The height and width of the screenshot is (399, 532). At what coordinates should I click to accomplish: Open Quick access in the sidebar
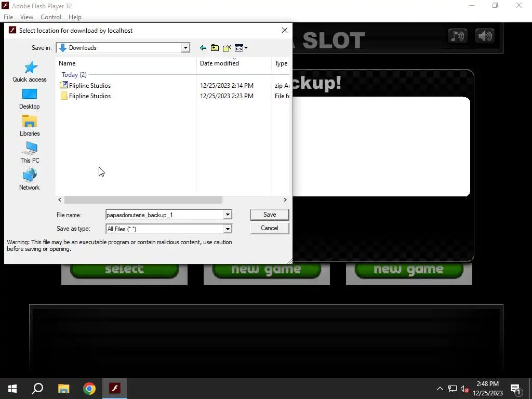30,72
